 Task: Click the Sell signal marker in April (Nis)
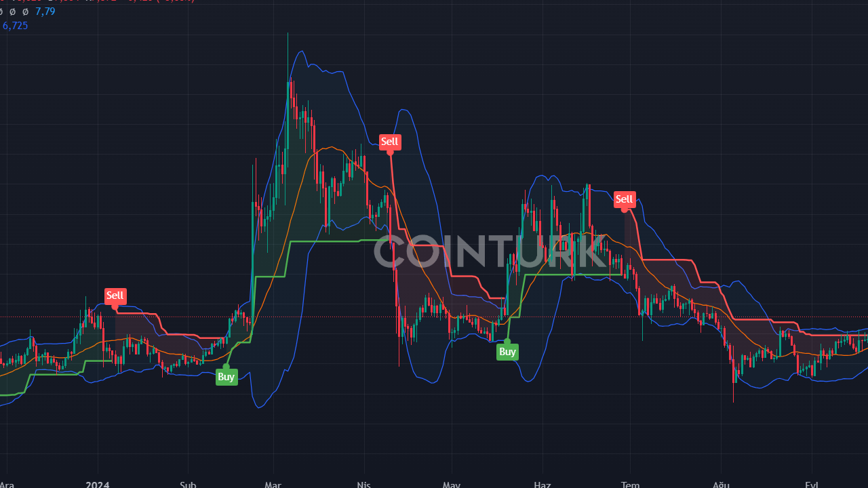390,142
